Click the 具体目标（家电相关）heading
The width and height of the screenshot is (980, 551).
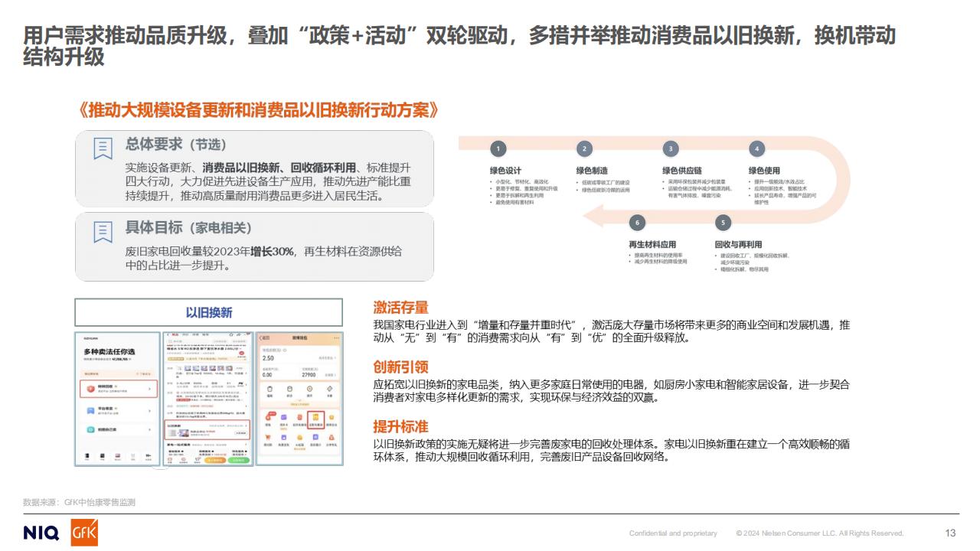188,228
